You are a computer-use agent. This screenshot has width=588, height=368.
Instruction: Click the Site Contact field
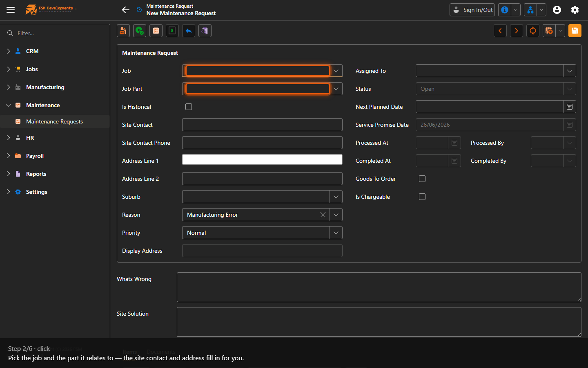pos(262,125)
